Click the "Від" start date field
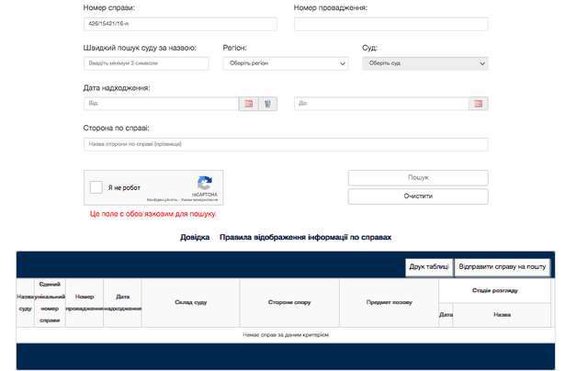 [161, 104]
